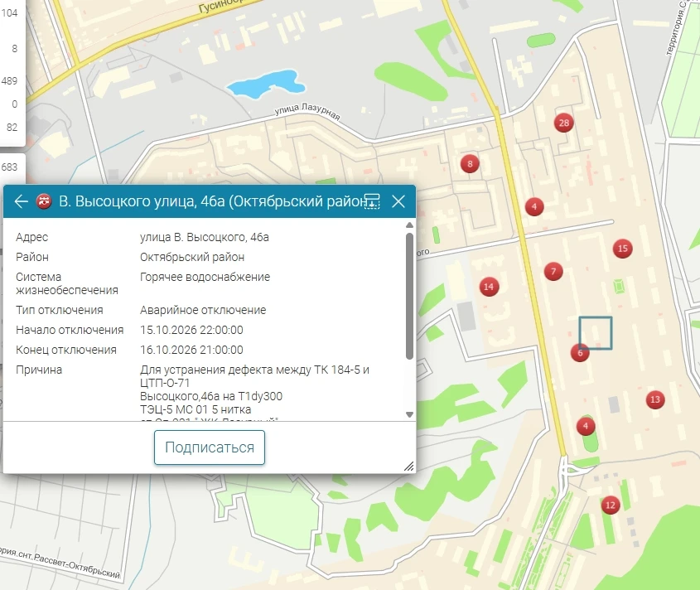
Task: Click the count 82 in left panel
Action: pos(12,128)
